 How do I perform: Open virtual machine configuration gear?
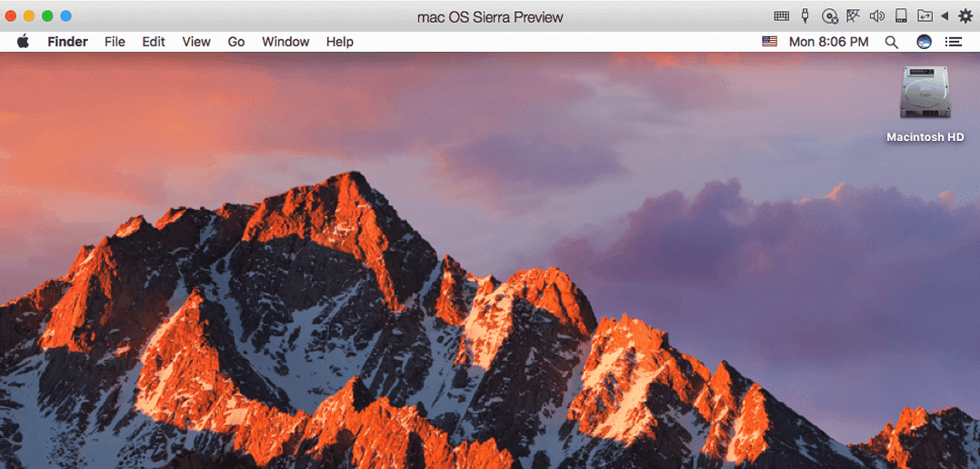(965, 16)
